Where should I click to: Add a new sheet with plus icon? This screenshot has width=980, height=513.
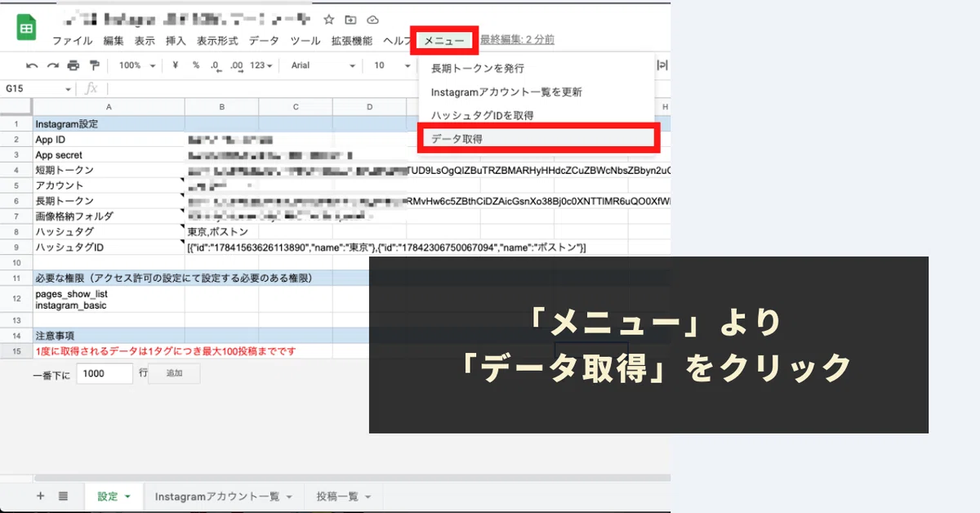click(x=40, y=496)
